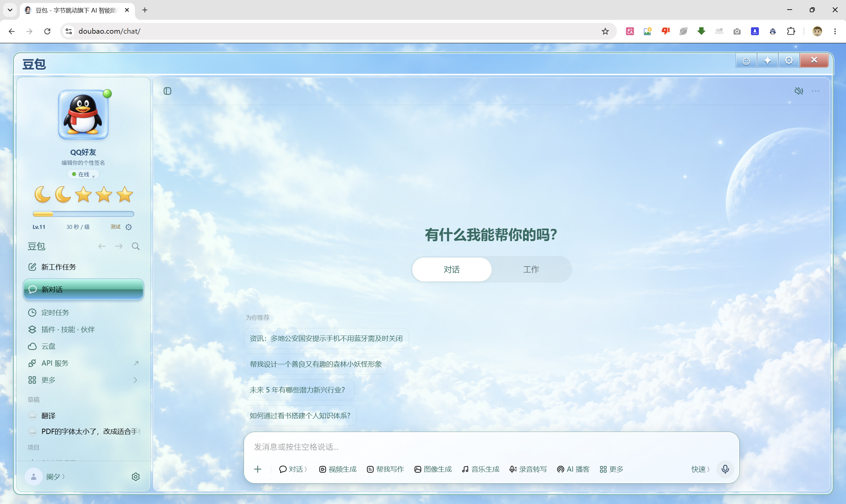Select 音乐生成 music generation

[480, 469]
